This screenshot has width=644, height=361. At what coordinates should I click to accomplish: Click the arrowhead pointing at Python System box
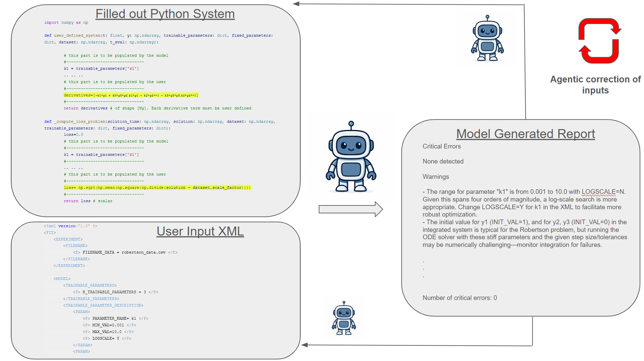(296, 4)
